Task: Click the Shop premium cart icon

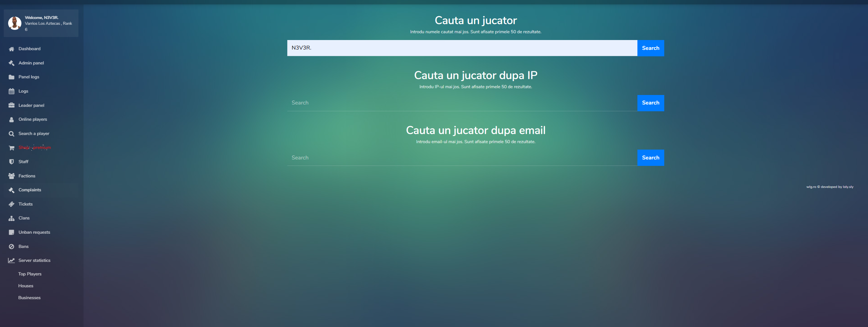Action: point(12,148)
